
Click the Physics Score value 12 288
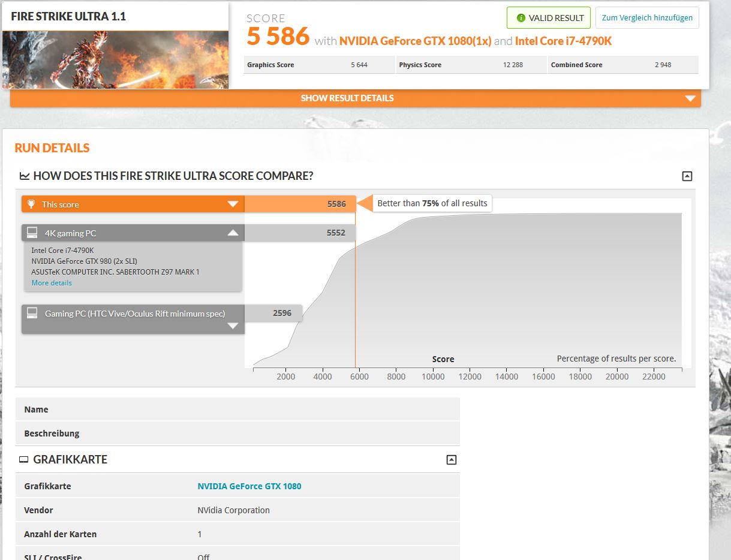[x=513, y=65]
